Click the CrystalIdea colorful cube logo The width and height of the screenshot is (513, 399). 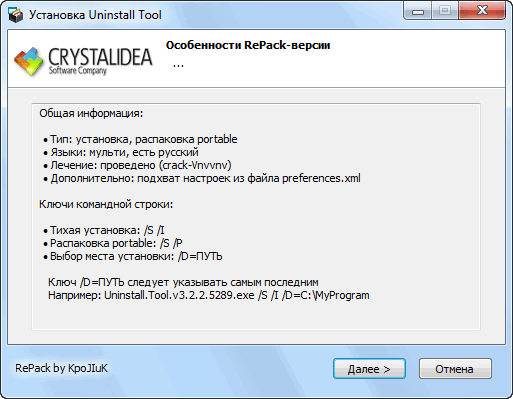coord(29,61)
